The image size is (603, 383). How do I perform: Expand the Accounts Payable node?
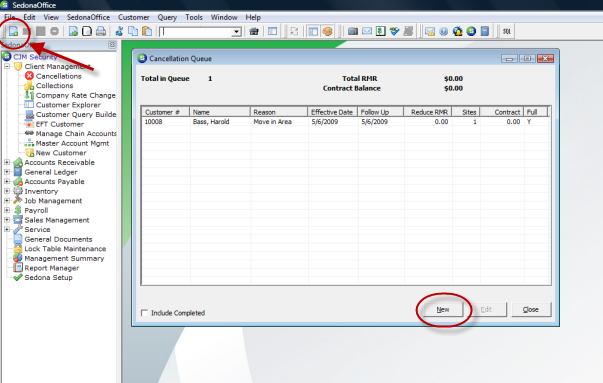pos(7,182)
